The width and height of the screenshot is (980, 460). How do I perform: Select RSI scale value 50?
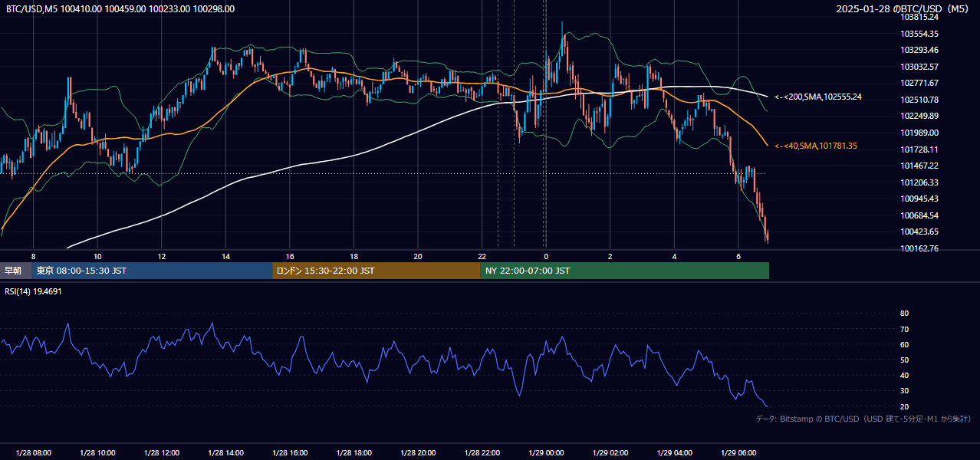(904, 360)
